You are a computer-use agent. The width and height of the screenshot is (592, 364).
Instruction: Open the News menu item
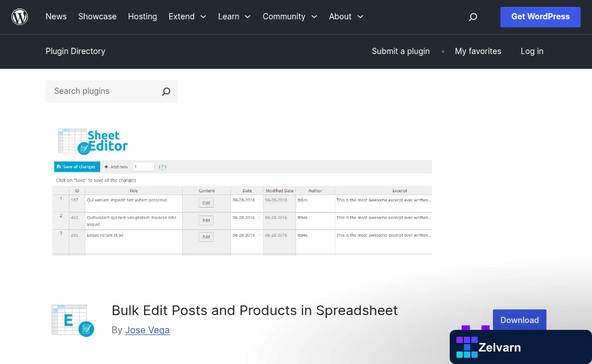[56, 16]
